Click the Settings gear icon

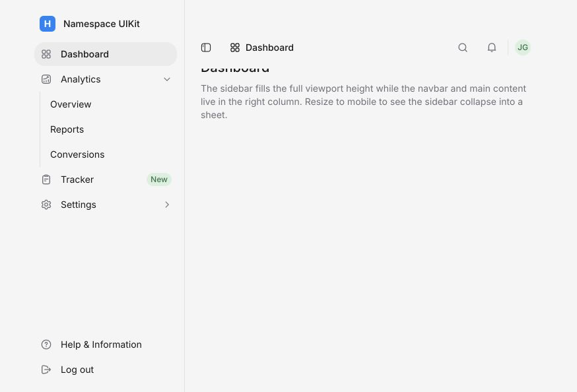coord(46,205)
